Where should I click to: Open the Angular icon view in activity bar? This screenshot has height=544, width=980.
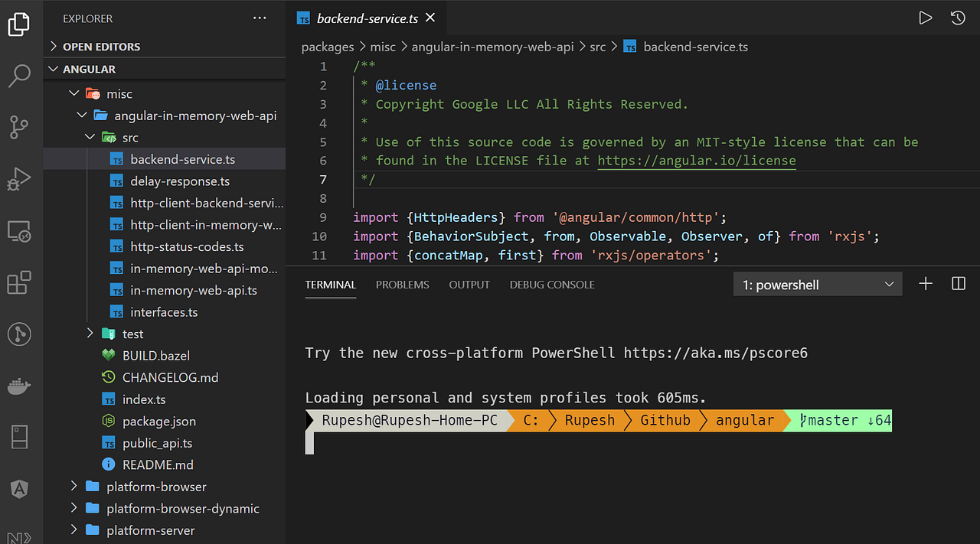19,489
